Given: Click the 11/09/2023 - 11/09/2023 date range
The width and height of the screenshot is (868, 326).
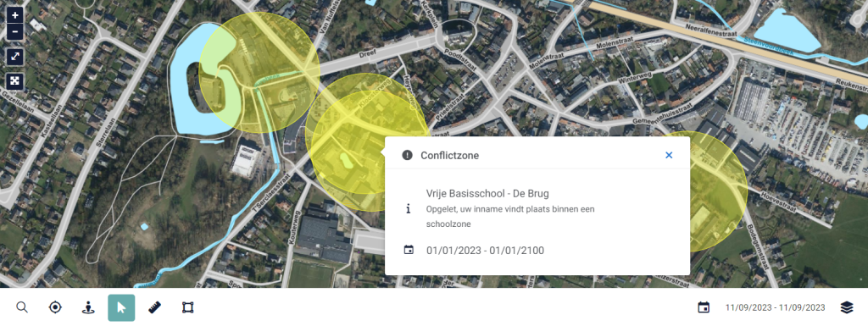Looking at the screenshot, I should point(775,307).
